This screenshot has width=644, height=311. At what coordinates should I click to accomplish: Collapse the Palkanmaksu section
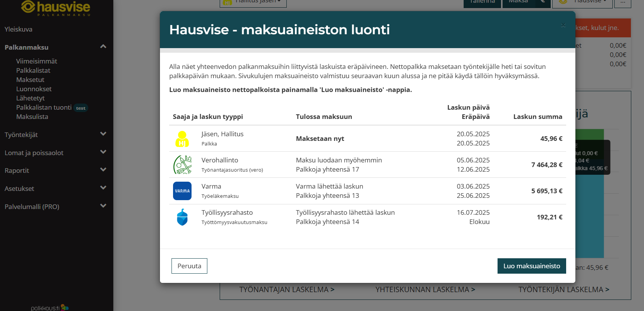click(x=103, y=47)
